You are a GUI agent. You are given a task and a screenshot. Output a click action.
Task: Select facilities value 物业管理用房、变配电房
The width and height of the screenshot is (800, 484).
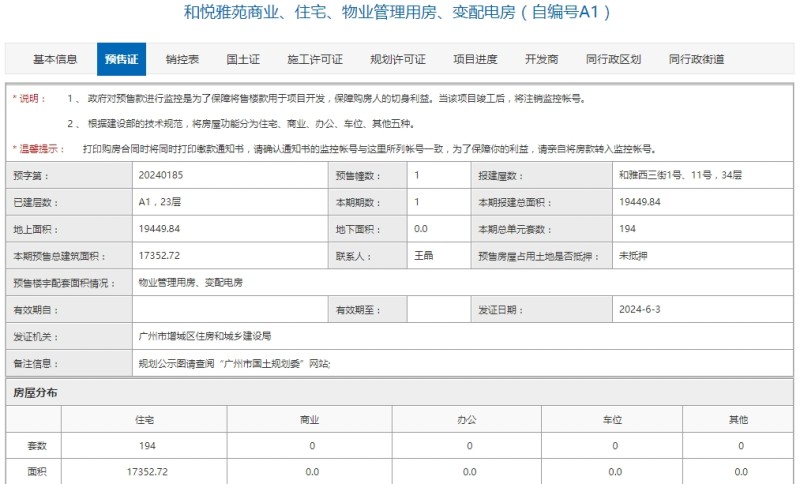click(x=191, y=283)
